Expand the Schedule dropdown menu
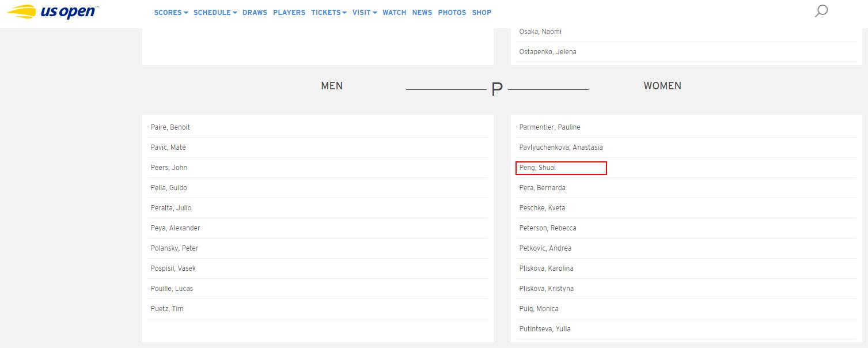 click(215, 12)
